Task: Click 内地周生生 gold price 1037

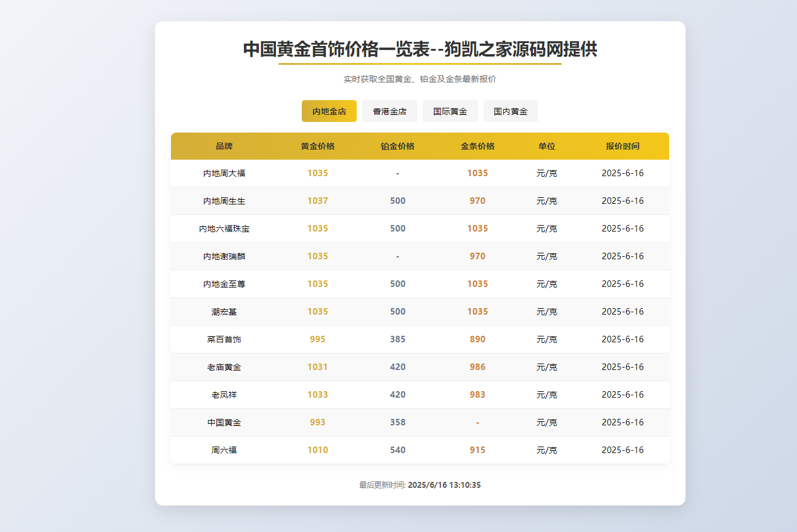Action: (x=318, y=201)
